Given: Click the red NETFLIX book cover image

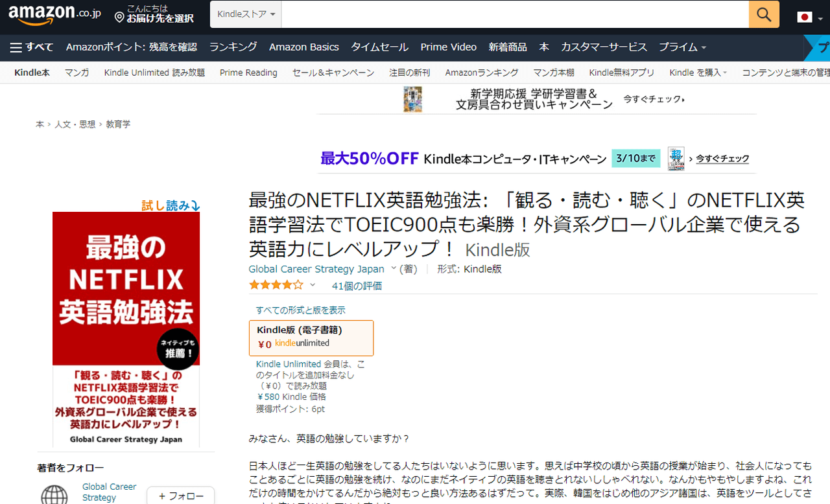Looking at the screenshot, I should 126,330.
